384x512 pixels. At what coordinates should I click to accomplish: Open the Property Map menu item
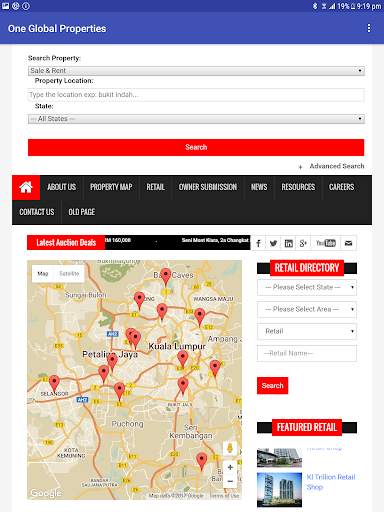pos(111,187)
